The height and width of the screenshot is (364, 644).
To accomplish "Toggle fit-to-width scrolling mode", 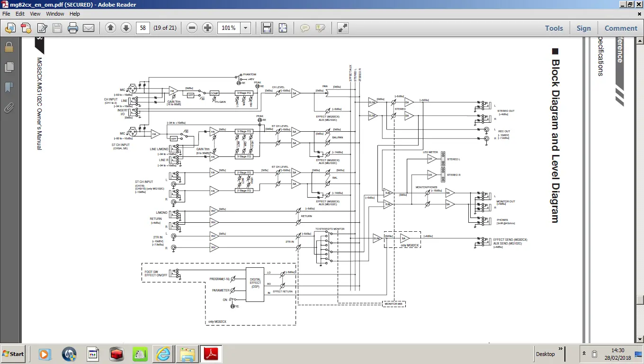I will (267, 28).
